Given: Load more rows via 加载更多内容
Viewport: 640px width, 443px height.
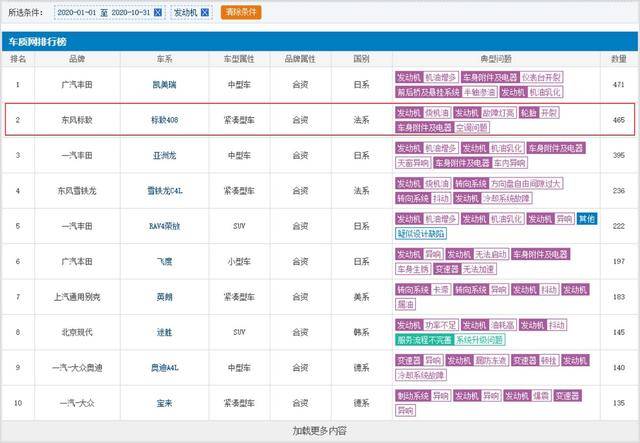Looking at the screenshot, I should pos(320,431).
